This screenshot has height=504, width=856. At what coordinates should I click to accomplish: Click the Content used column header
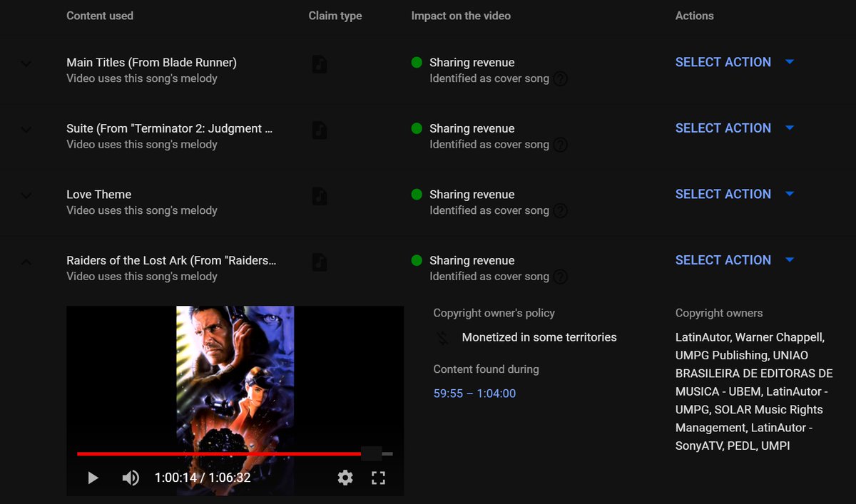click(100, 16)
